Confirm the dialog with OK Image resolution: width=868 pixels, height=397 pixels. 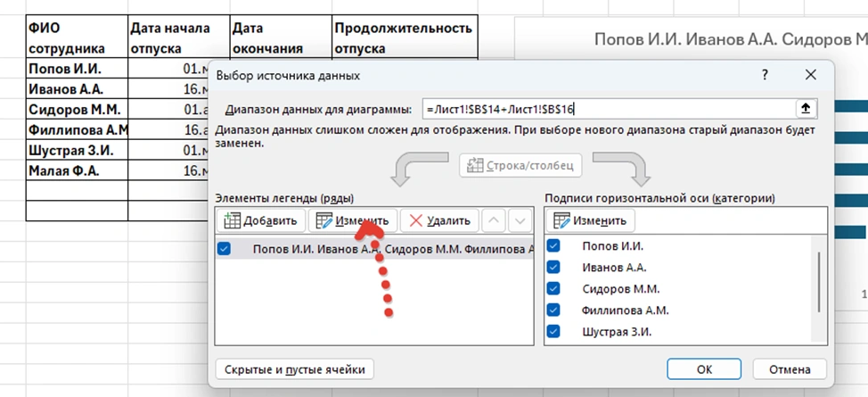point(704,369)
